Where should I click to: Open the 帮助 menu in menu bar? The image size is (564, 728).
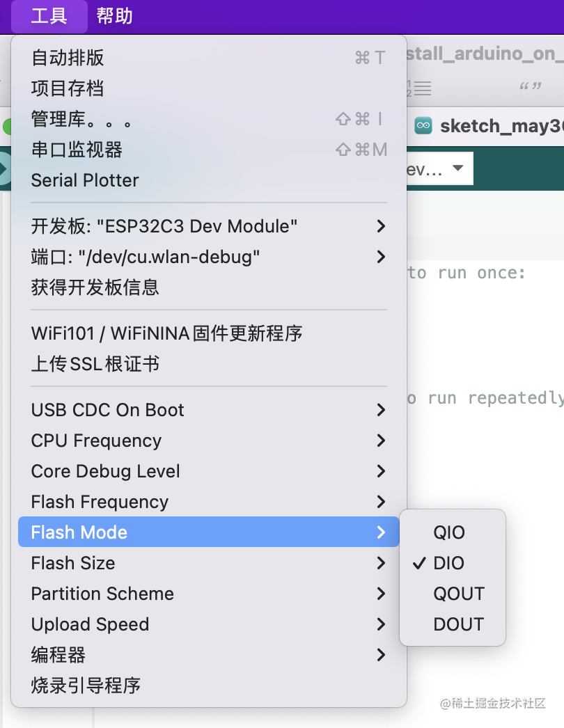pos(114,16)
